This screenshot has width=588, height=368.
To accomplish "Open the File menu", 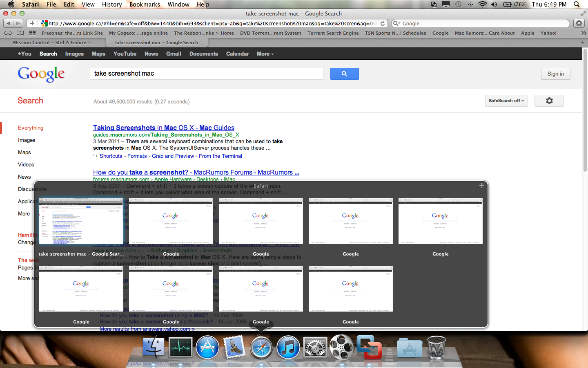I will pos(51,4).
